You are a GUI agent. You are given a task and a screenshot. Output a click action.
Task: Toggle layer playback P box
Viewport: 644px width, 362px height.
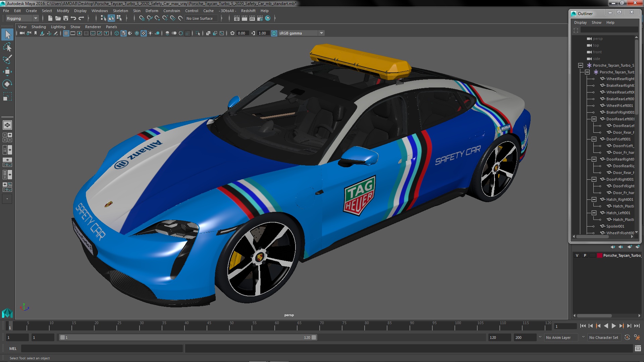585,255
